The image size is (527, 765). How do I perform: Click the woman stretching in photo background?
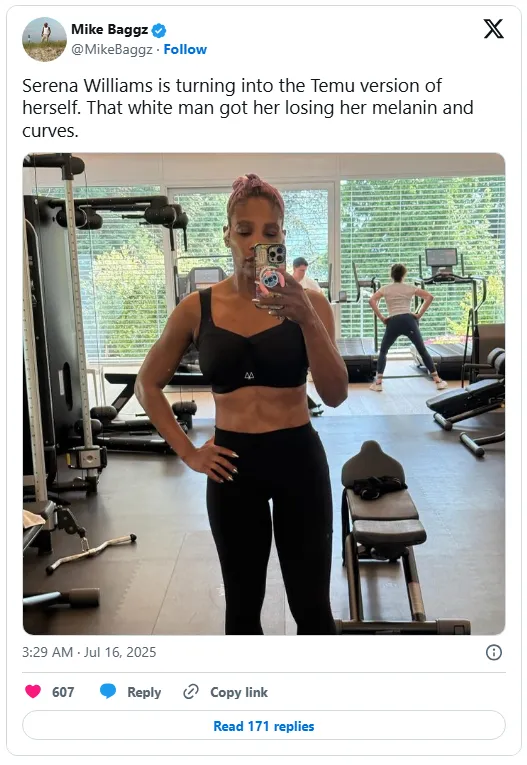(x=403, y=327)
